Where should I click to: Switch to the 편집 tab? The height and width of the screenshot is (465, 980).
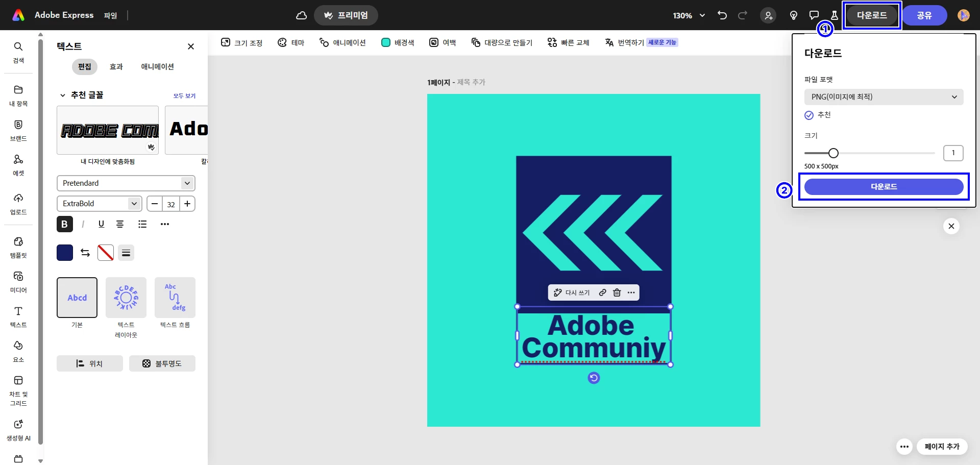85,67
